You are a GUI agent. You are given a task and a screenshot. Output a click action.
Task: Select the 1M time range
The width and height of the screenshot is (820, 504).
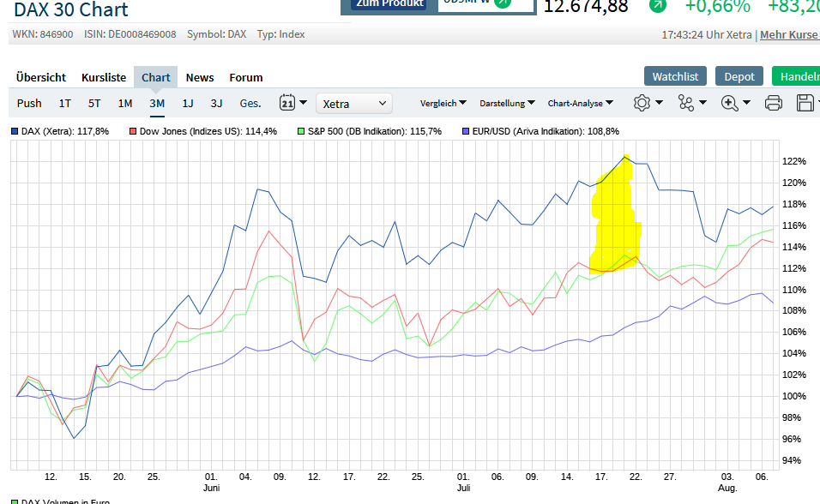(x=125, y=103)
